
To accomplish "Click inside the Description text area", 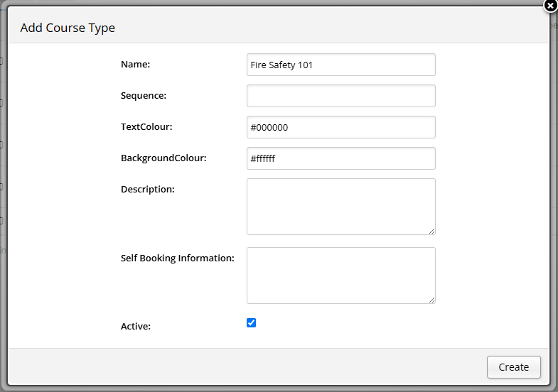I will 341,207.
